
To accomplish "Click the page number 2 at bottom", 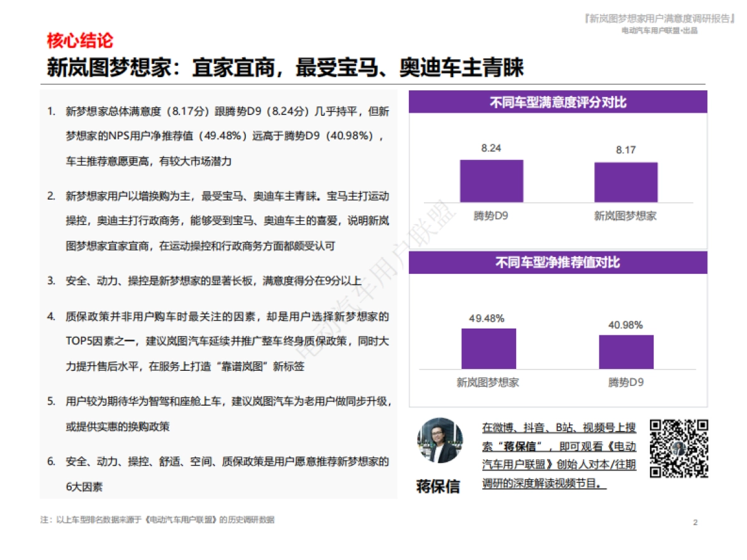I will point(695,521).
